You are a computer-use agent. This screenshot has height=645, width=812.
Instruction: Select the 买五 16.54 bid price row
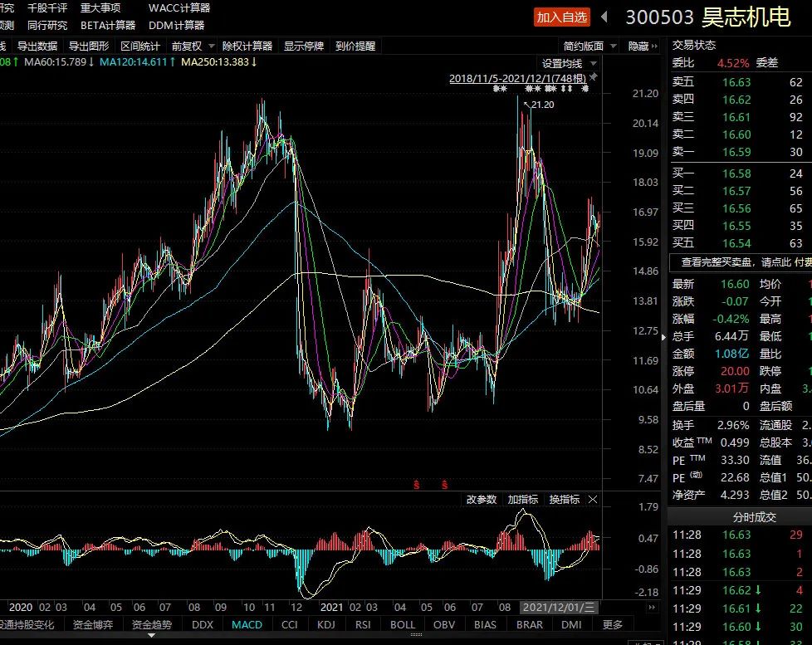pos(740,242)
